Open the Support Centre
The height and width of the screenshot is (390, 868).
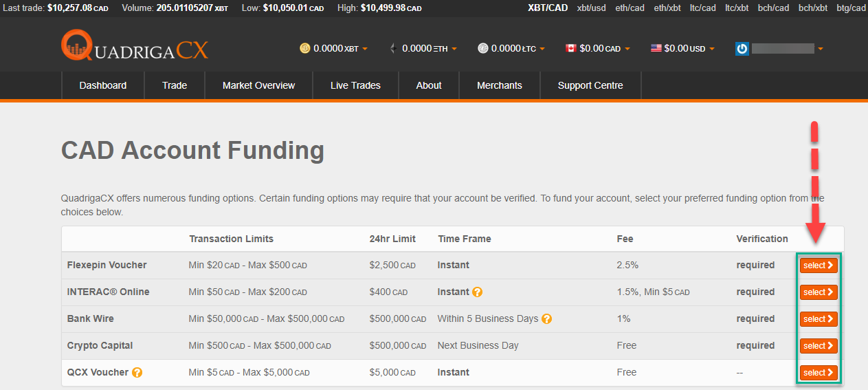[590, 85]
